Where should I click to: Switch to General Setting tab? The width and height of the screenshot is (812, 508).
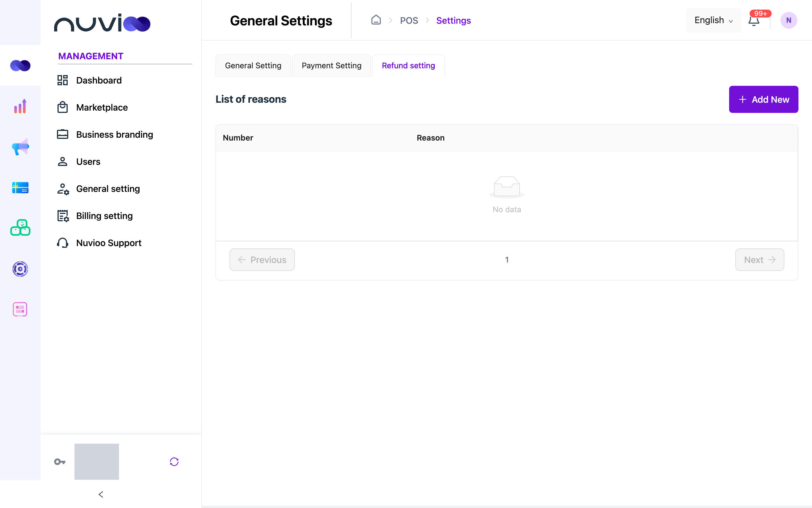tap(253, 65)
